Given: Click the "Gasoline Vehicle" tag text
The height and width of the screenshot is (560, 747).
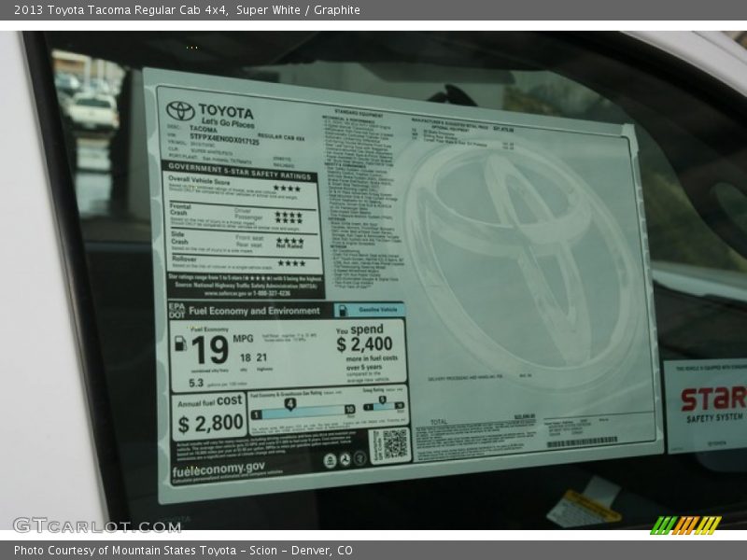Looking at the screenshot, I should pos(378,310).
